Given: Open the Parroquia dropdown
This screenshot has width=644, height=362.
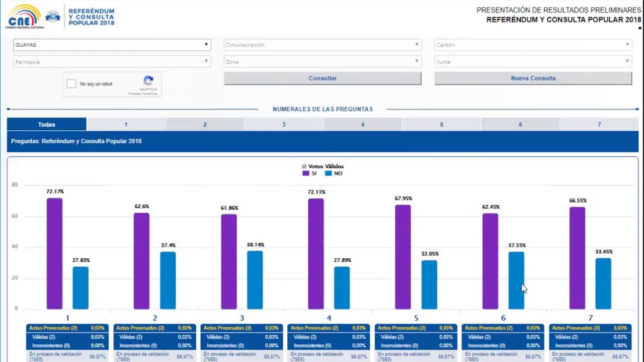Looking at the screenshot, I should pos(112,62).
